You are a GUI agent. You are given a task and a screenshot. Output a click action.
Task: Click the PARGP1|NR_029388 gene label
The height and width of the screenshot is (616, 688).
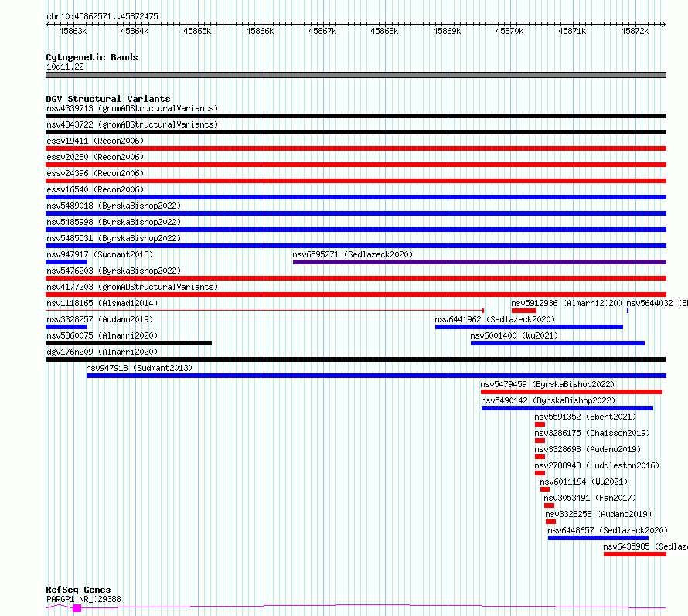tap(83, 599)
